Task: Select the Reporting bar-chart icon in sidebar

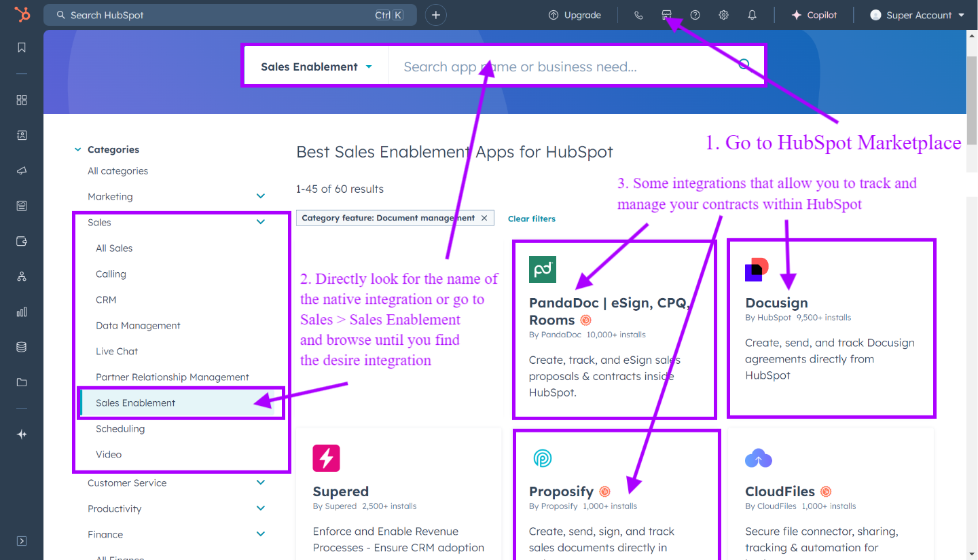Action: click(21, 312)
